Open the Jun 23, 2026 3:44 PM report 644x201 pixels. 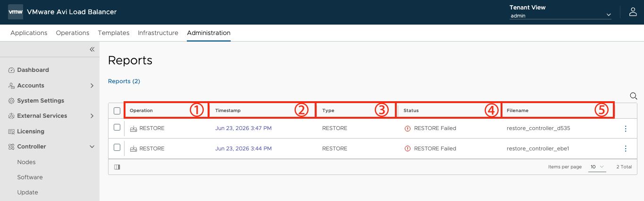[243, 149]
